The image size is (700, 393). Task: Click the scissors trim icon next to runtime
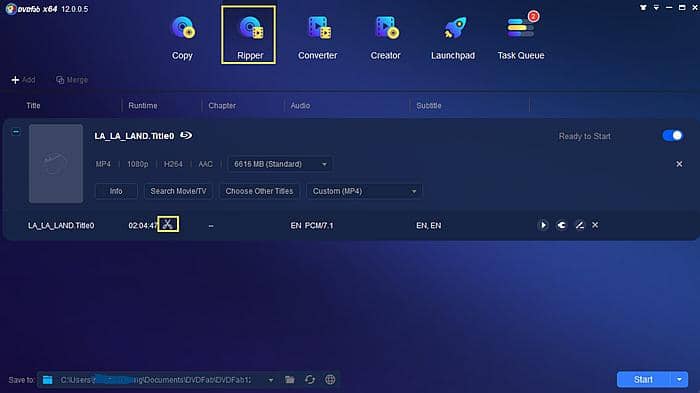(168, 224)
